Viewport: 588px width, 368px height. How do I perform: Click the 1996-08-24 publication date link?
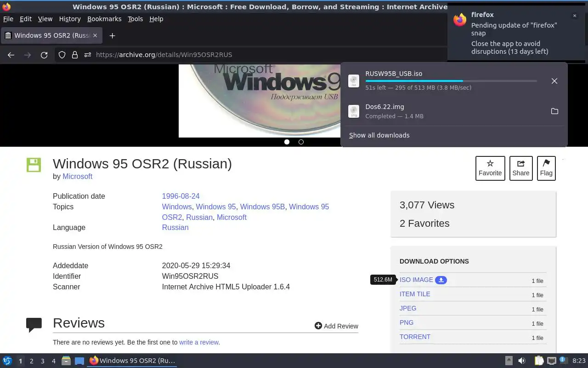181,196
